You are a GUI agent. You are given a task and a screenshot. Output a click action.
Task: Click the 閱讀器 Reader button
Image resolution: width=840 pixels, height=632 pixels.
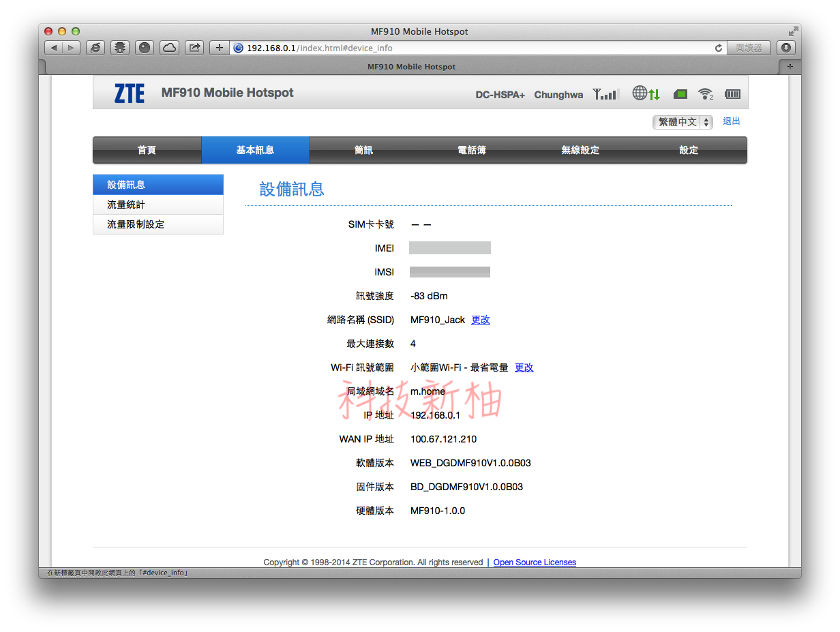(749, 48)
